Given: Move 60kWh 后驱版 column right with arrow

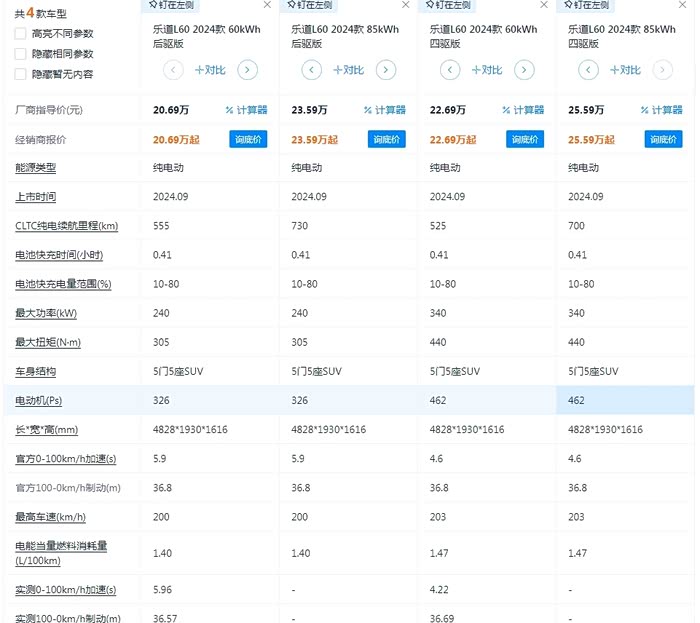Looking at the screenshot, I should [247, 70].
